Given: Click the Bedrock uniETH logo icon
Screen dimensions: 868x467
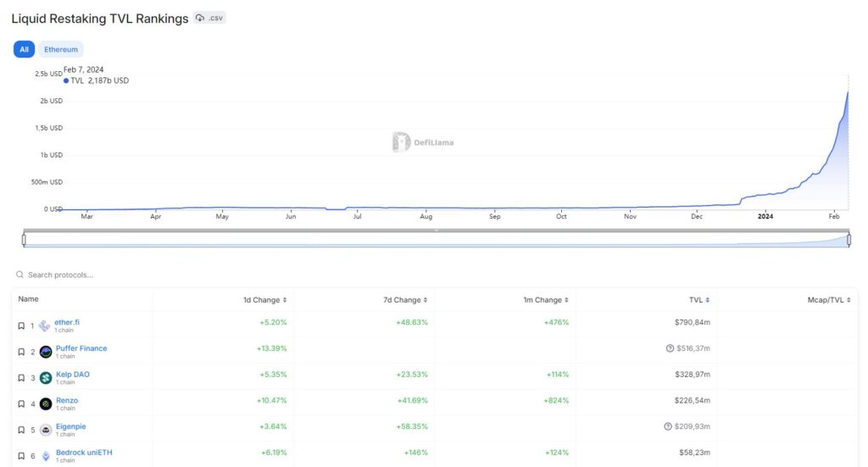Looking at the screenshot, I should [x=46, y=456].
